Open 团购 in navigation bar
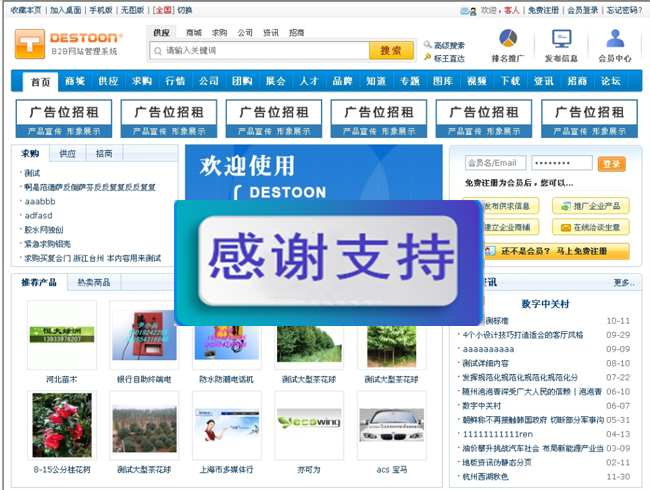Image resolution: width=650 pixels, height=490 pixels. 242,81
